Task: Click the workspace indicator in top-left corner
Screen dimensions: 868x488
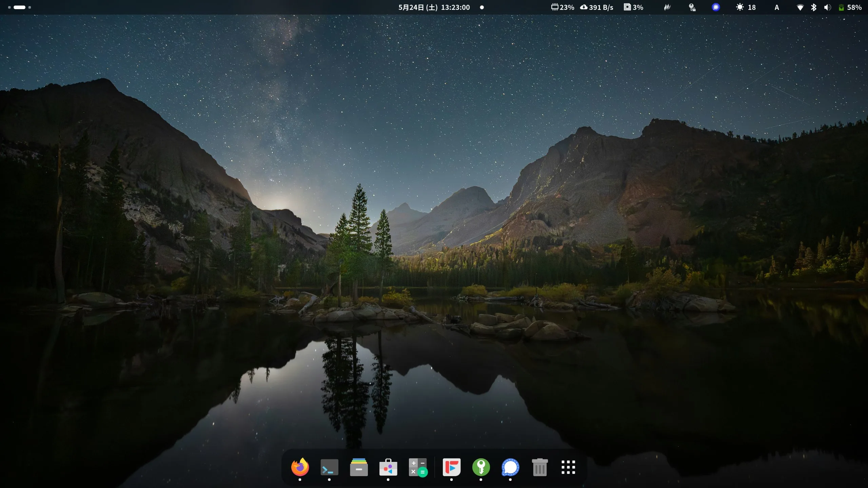Action: coord(19,7)
